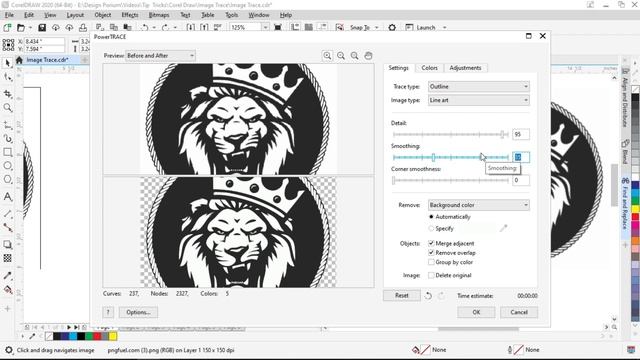Screen dimensions: 640x360
Task: Pick the color eyedropper beside Specify
Action: tap(503, 228)
